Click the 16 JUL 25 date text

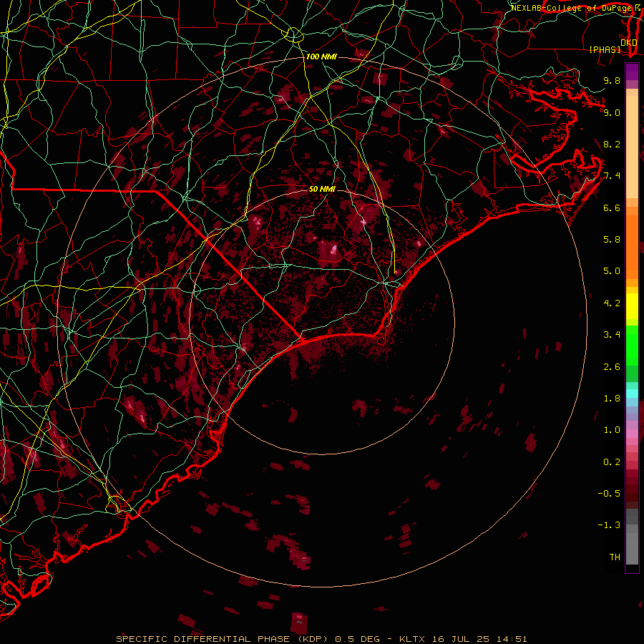tap(462, 639)
